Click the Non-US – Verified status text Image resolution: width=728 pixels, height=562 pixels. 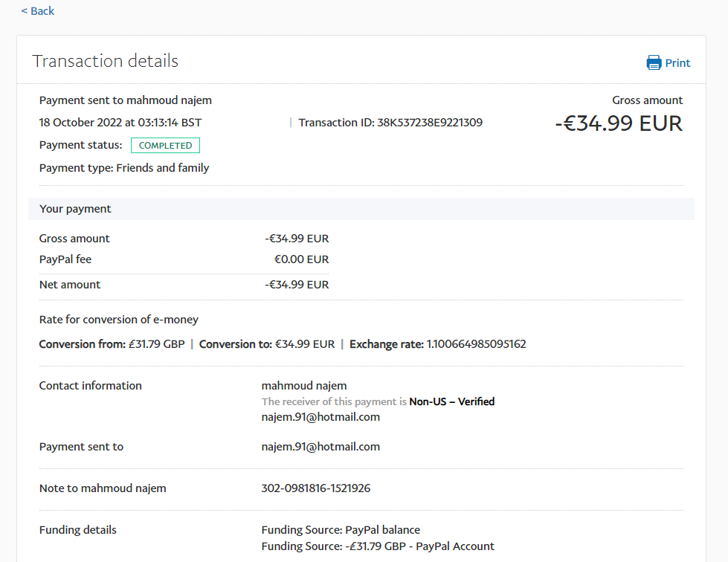coord(451,401)
